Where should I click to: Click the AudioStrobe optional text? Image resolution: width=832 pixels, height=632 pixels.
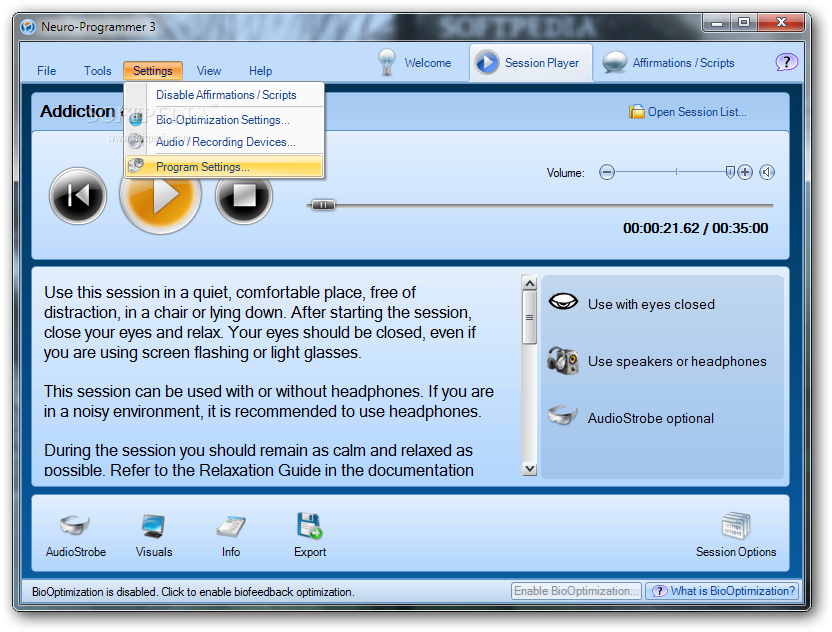tap(651, 418)
